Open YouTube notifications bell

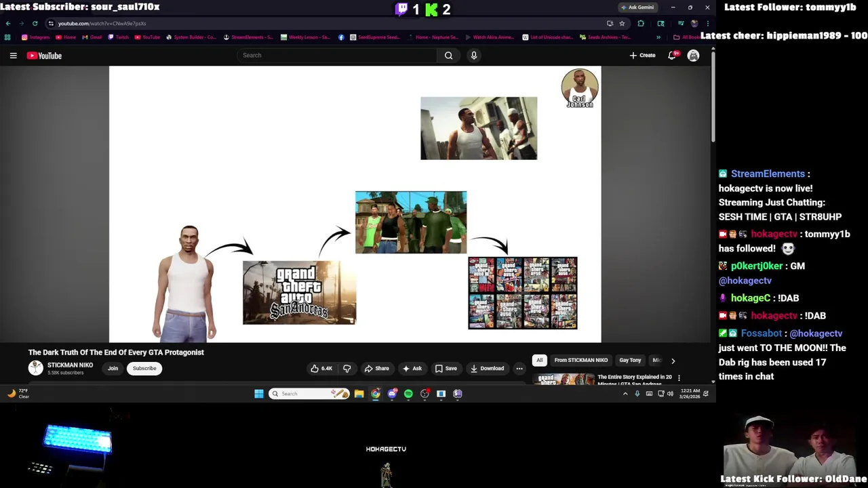tap(672, 56)
